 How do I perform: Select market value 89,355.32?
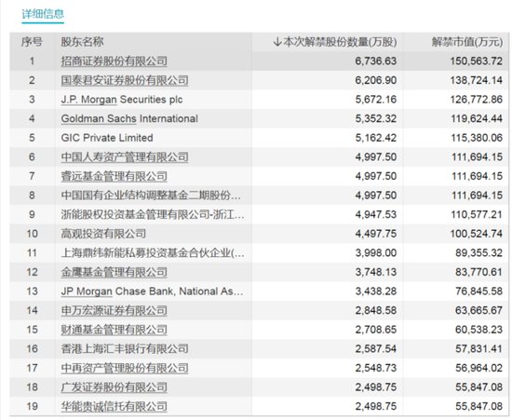click(479, 253)
